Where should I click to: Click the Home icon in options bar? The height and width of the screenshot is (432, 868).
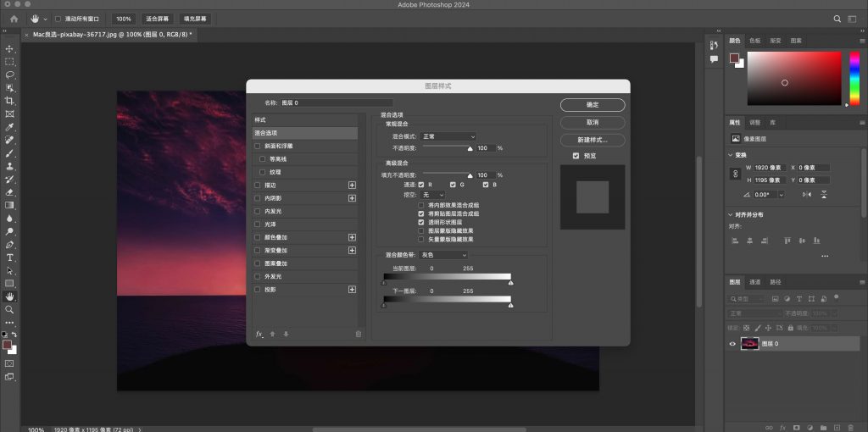(14, 19)
